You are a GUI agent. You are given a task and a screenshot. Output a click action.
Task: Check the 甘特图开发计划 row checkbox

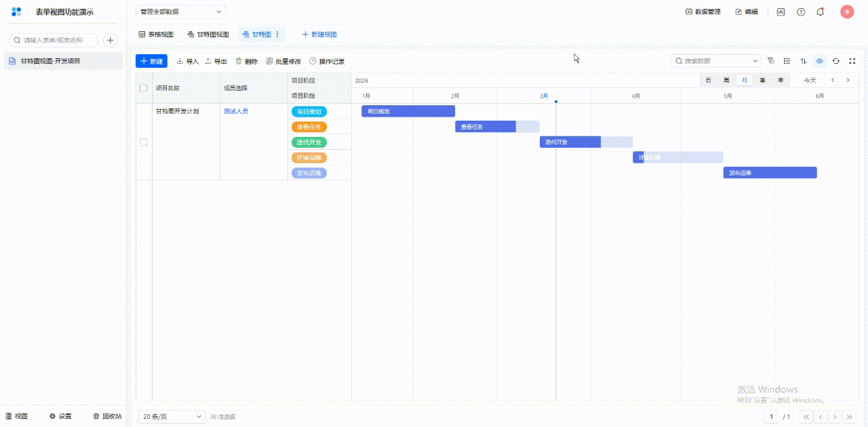click(143, 142)
